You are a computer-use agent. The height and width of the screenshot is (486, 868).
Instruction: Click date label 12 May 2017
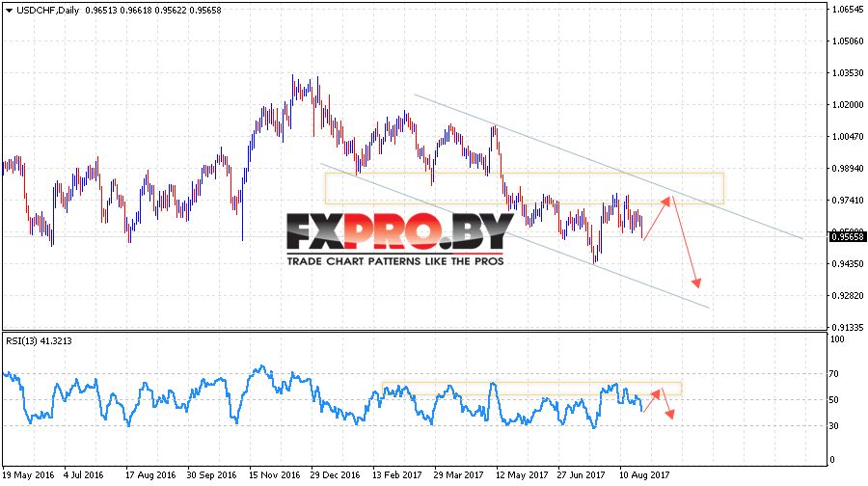522,475
